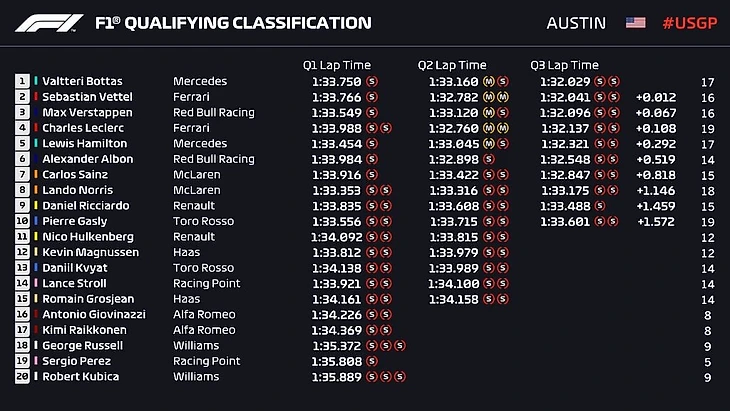Click the position 1 number badge
The image size is (730, 411).
[x=22, y=82]
